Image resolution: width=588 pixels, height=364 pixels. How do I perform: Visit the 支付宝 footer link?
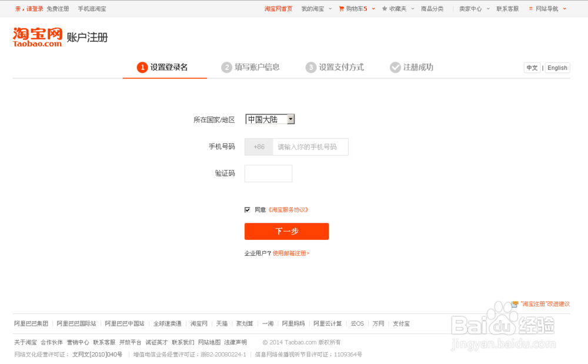pos(402,323)
